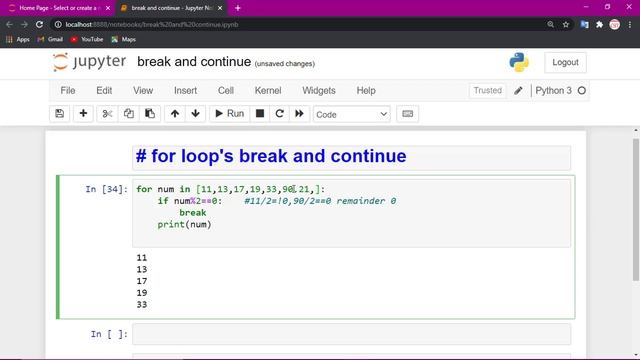Viewport: 640px width, 360px height.
Task: Click inside code cell In [34]
Action: point(351,213)
